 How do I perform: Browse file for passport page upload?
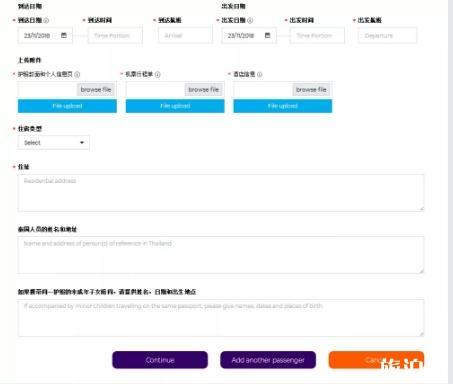(96, 90)
